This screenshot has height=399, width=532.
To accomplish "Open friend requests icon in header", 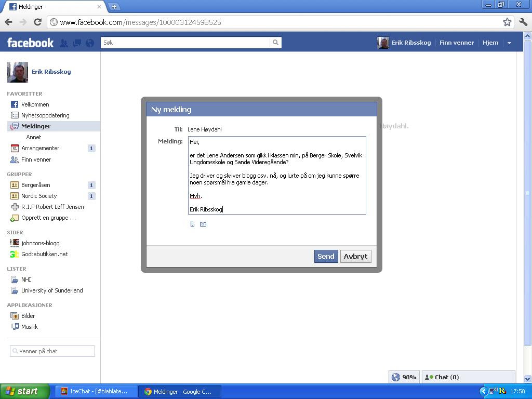I will (64, 43).
